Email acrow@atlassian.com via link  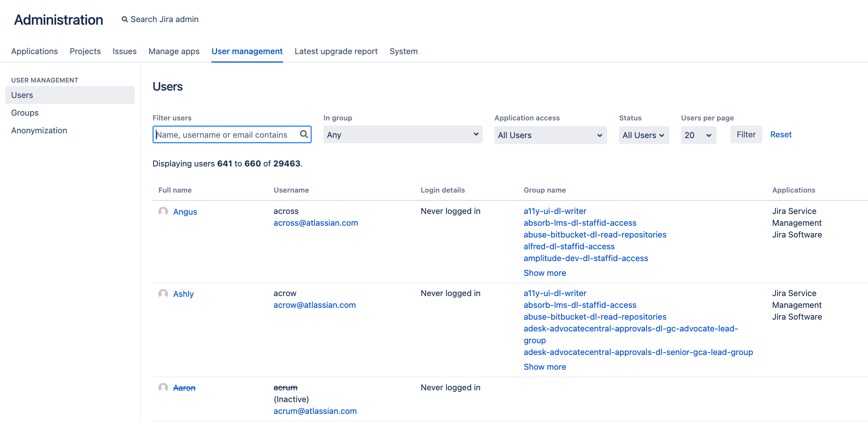tap(314, 305)
